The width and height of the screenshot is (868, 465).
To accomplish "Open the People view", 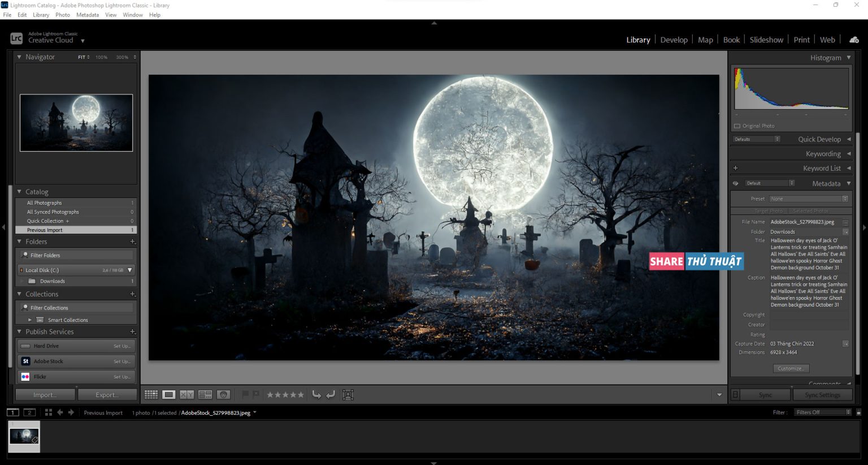I will [224, 394].
